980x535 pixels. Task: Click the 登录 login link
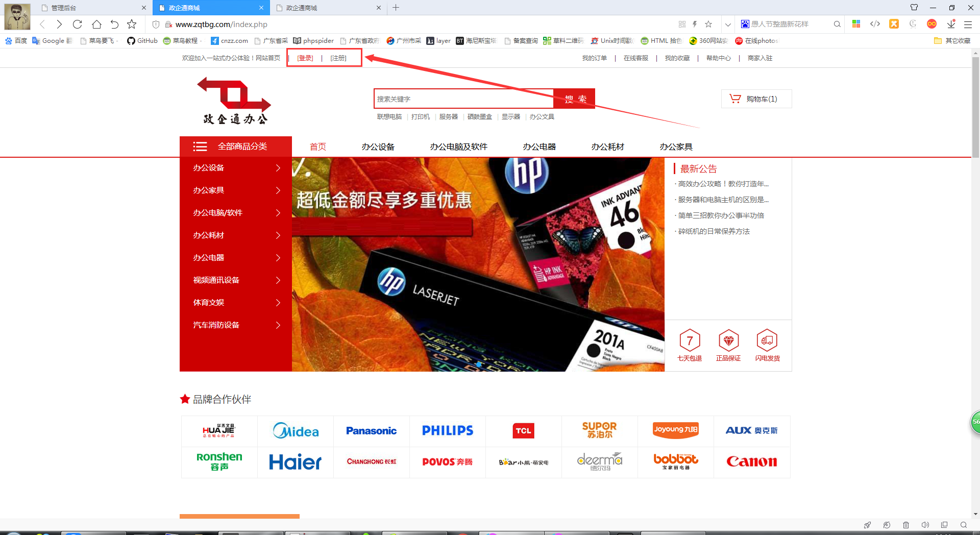(305, 58)
